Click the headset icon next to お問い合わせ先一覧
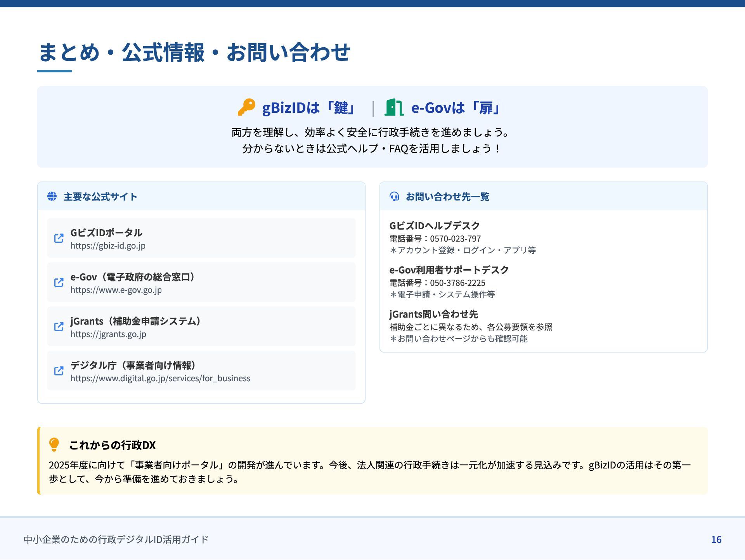This screenshot has width=745, height=560. 394,197
